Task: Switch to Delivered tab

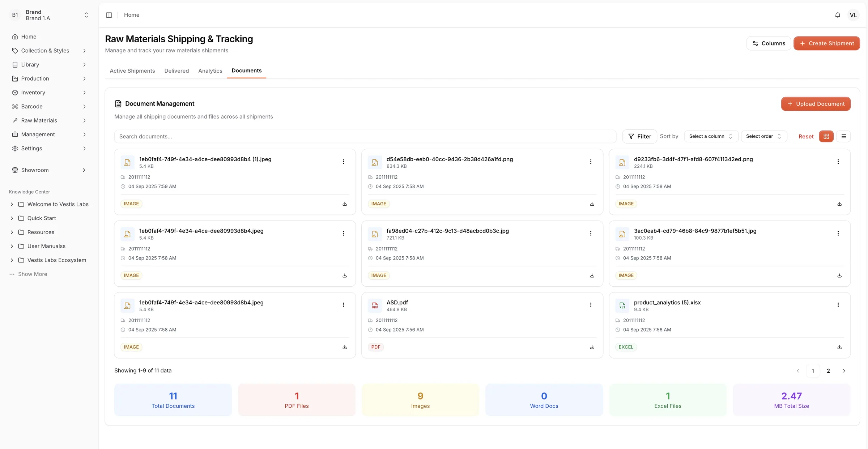Action: [176, 70]
